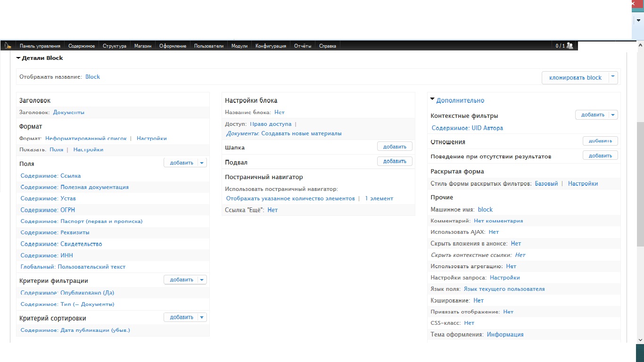Open the Структура admin menu
The width and height of the screenshot is (644, 362).
[x=115, y=46]
